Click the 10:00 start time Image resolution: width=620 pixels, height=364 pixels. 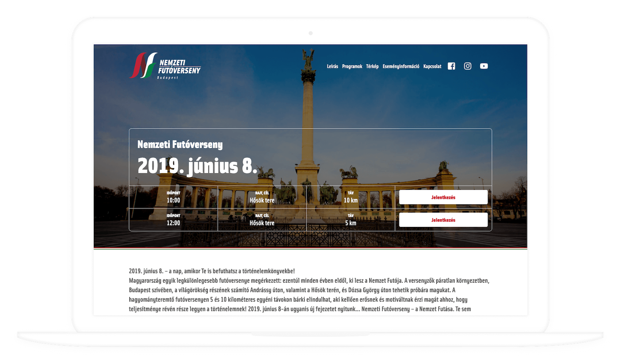point(173,200)
